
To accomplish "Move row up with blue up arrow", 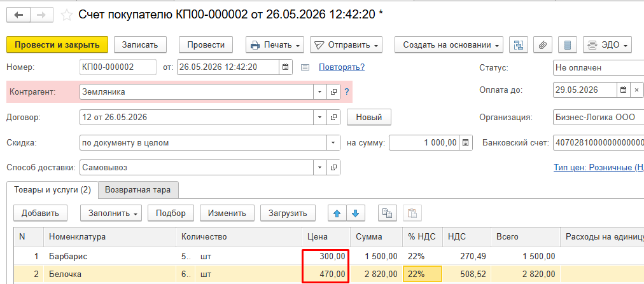I will tap(337, 213).
